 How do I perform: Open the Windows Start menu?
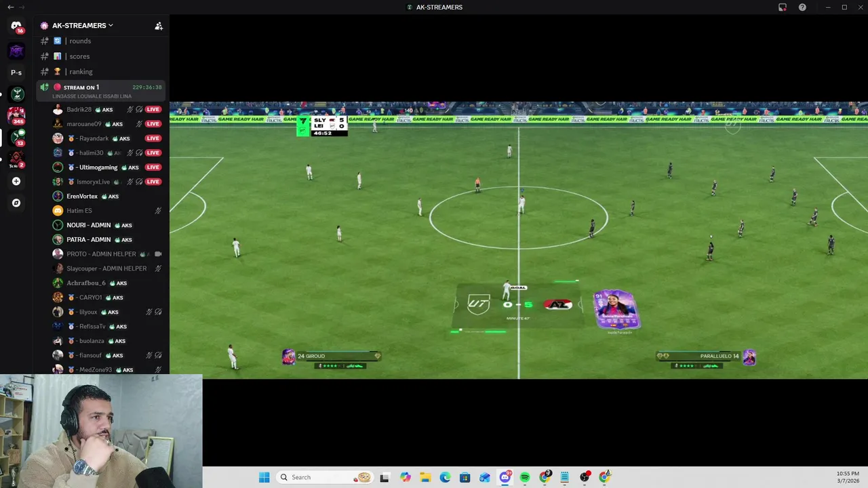point(264,477)
